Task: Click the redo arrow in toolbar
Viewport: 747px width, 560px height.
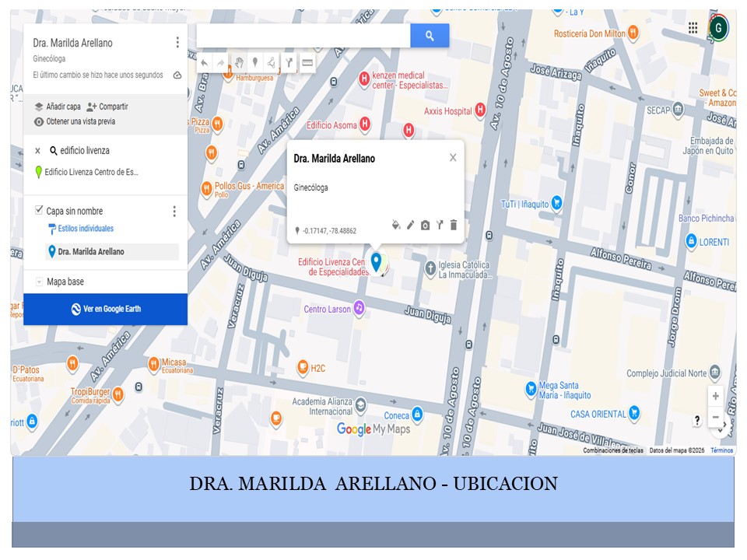Action: (x=220, y=63)
